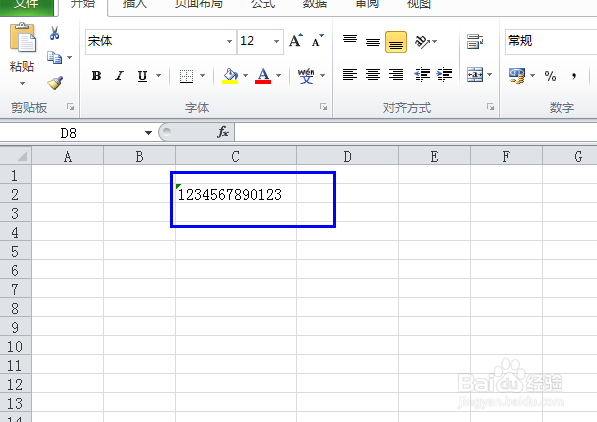
Task: Switch to the 公式 Formulas tab
Action: [x=263, y=5]
